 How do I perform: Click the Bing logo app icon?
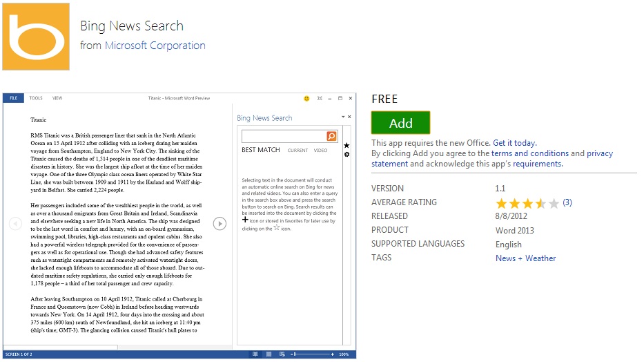click(36, 37)
